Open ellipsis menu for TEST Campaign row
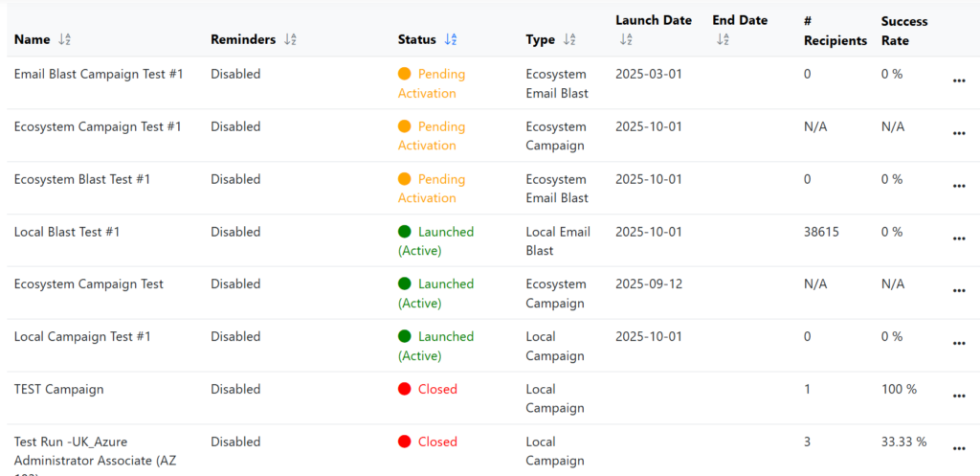 pos(958,397)
